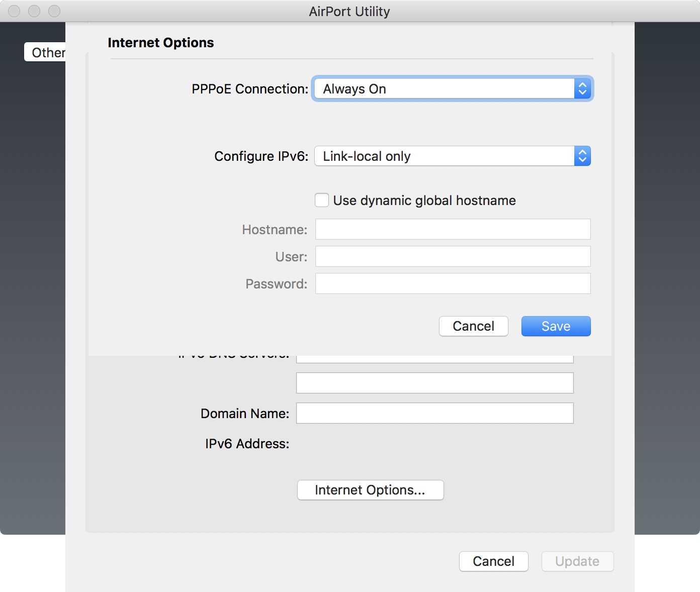Screen dimensions: 700x592
Task: Click the Password: label
Action: 276,284
